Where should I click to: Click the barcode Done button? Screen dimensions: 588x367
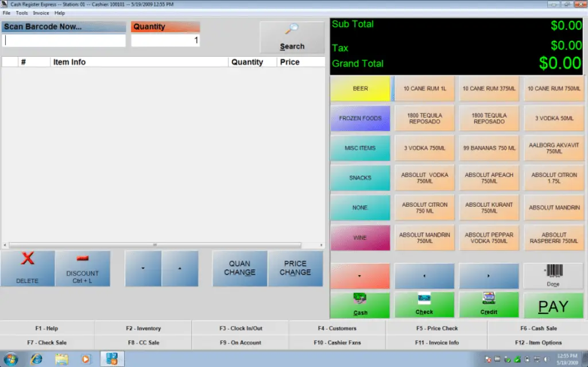click(552, 276)
